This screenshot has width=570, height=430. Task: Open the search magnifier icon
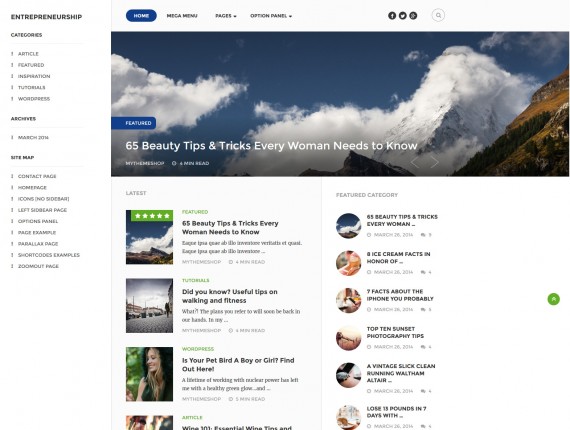click(x=438, y=15)
